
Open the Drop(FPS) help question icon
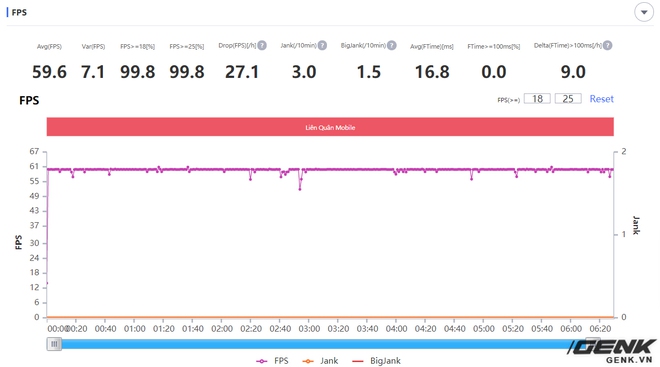[262, 45]
